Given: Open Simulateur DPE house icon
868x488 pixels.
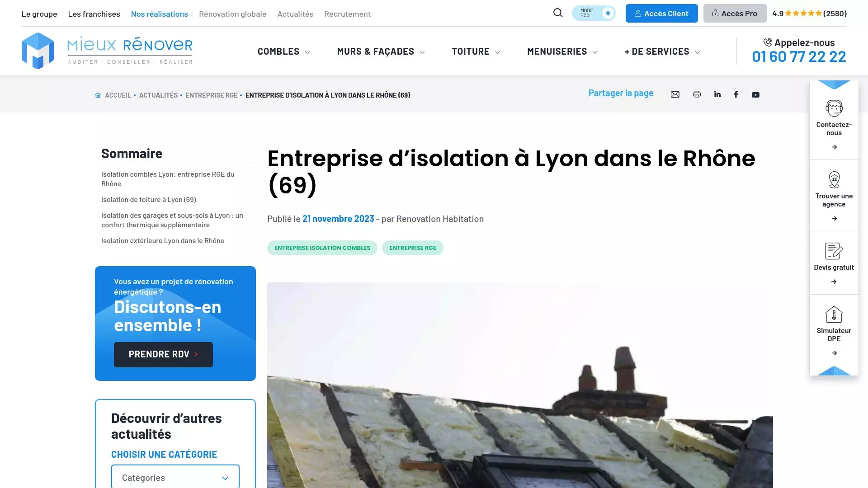Looking at the screenshot, I should click(834, 314).
